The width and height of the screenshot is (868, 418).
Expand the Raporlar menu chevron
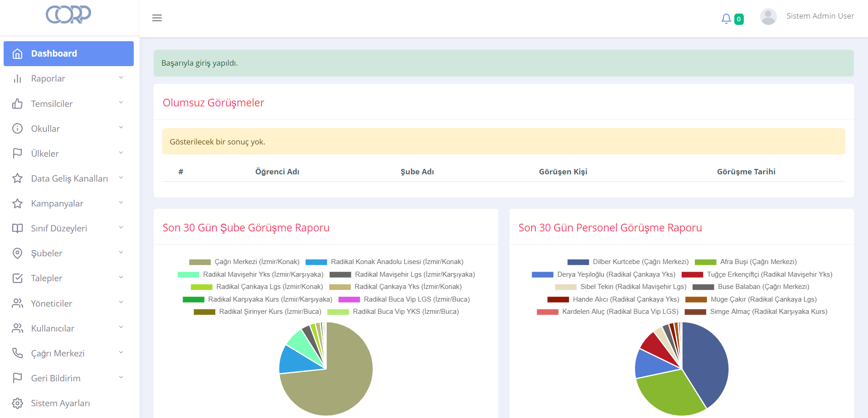121,78
